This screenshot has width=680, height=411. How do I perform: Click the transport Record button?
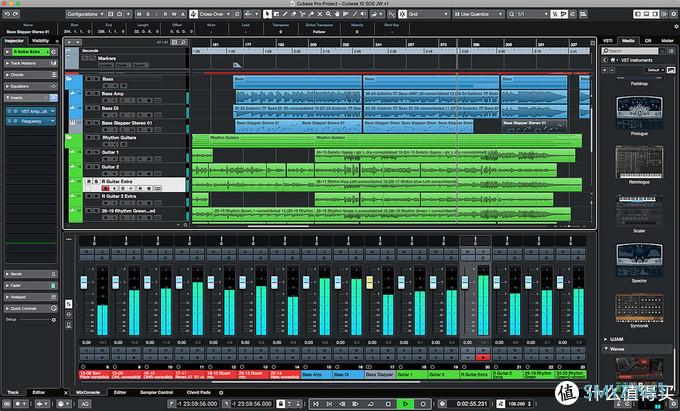pos(423,404)
